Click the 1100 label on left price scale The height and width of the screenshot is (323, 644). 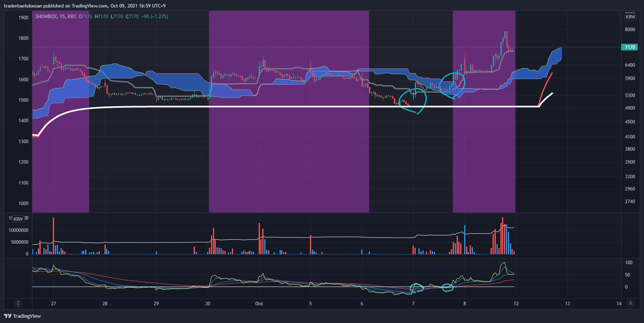[24, 183]
